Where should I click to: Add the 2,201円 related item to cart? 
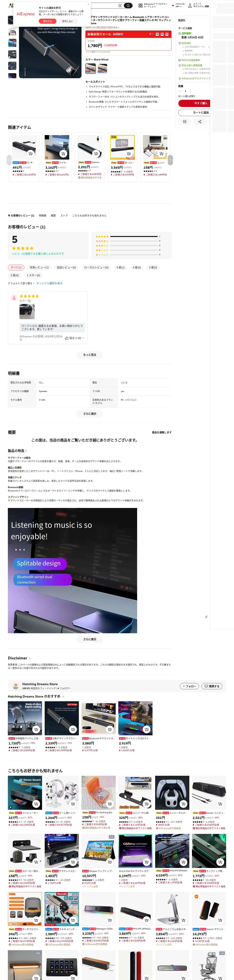tap(96, 154)
